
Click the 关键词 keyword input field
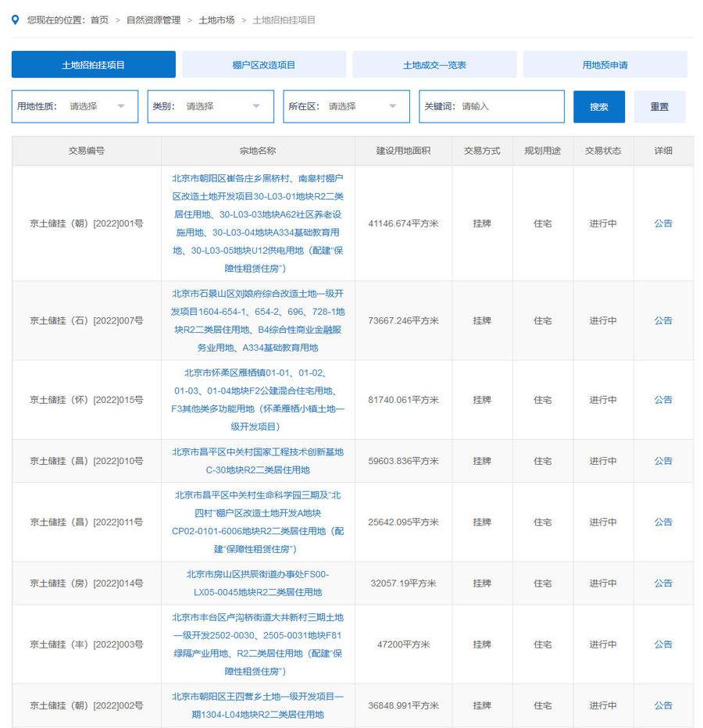[508, 106]
